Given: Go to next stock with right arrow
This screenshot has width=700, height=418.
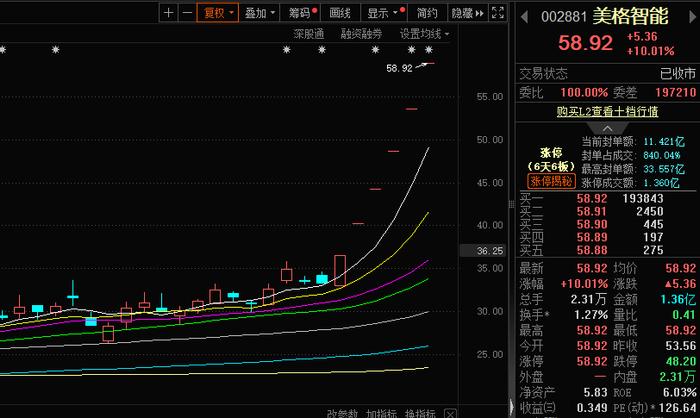Looking at the screenshot, I should 692,17.
